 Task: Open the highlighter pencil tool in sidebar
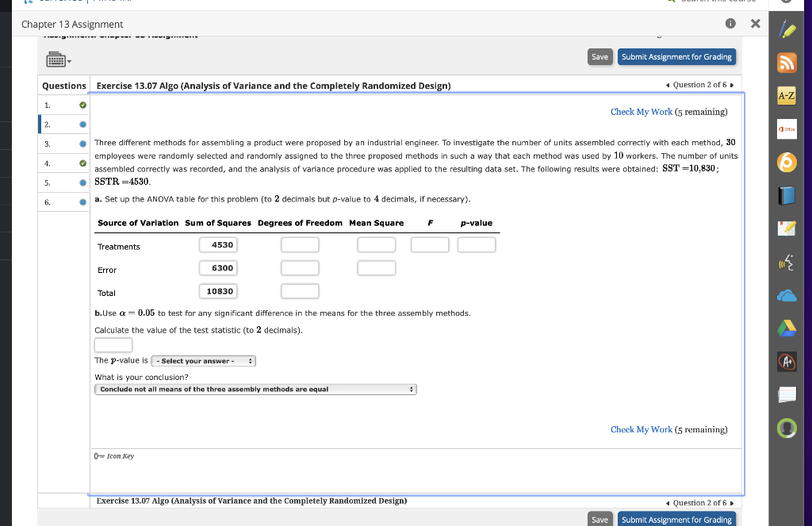[787, 29]
